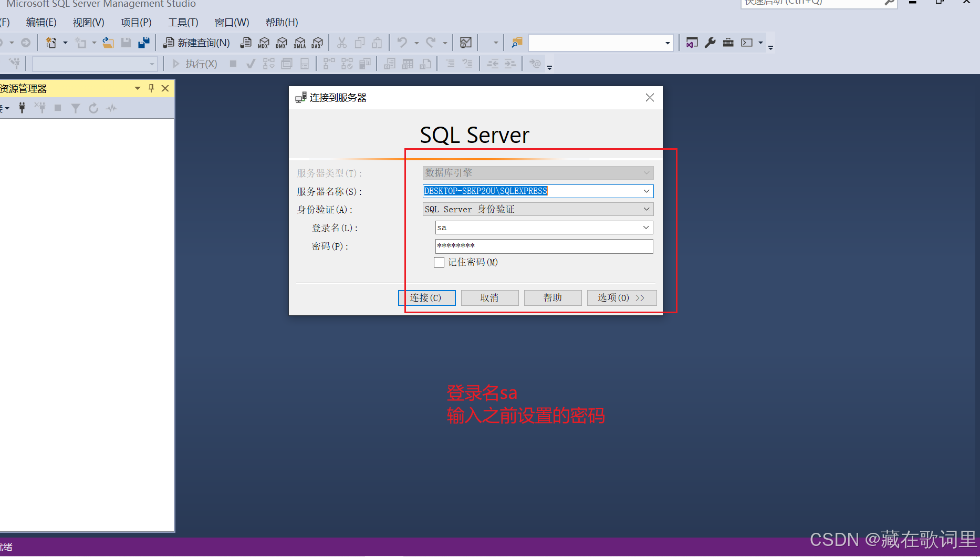Expand the server name (服务器名称) dropdown
Screen dimensions: 980x557
(x=647, y=191)
